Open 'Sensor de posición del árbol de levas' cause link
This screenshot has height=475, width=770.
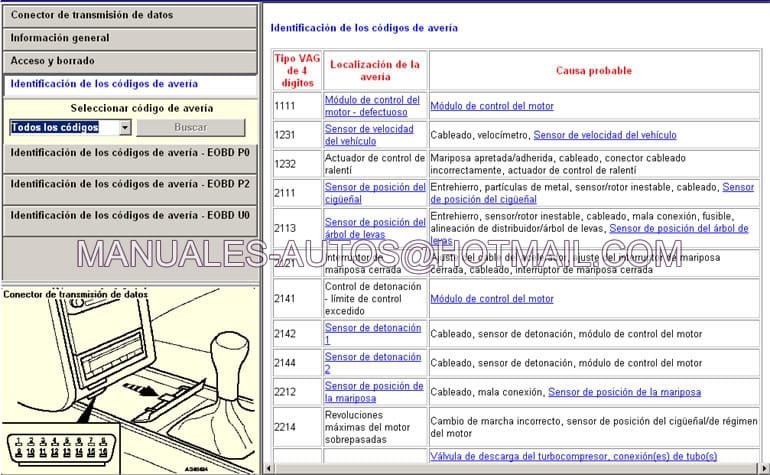678,228
